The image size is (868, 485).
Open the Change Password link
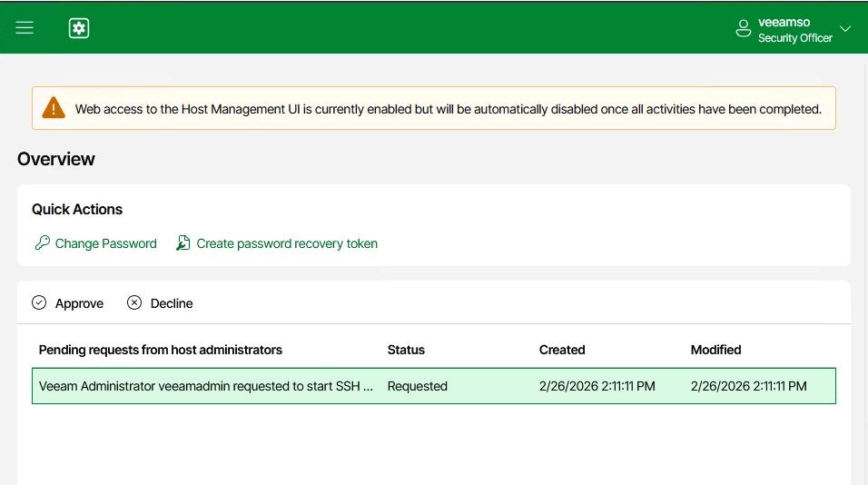[x=105, y=243]
